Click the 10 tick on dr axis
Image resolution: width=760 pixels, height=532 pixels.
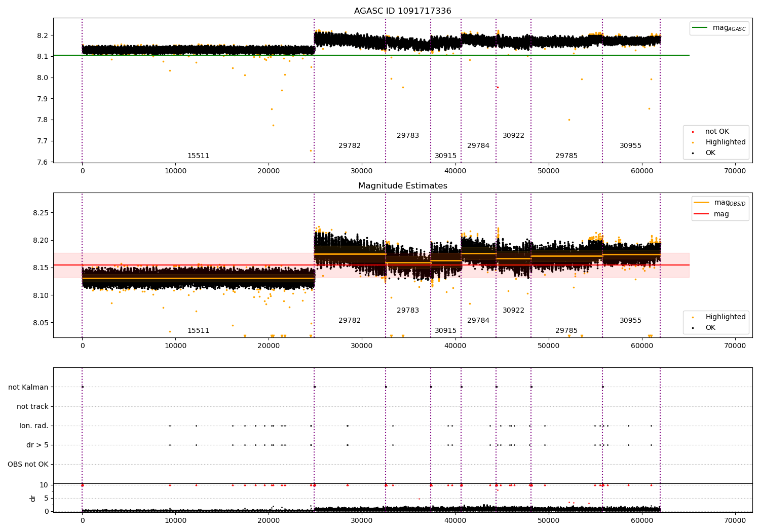pyautogui.click(x=44, y=485)
